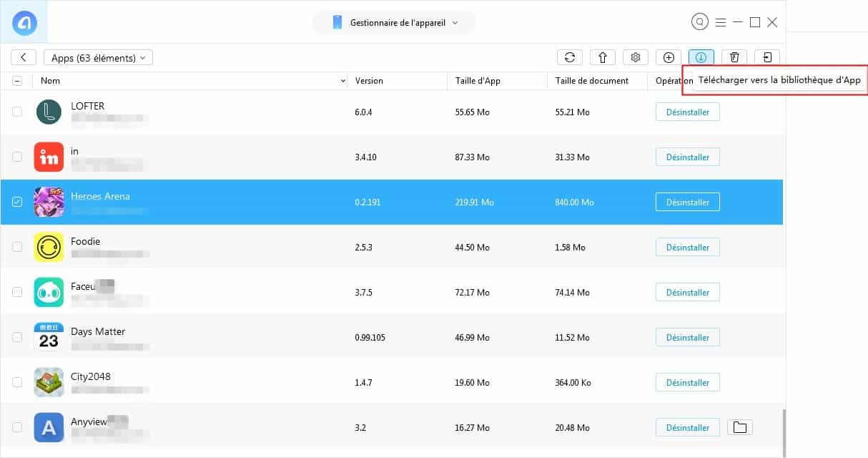Image resolution: width=868 pixels, height=458 pixels.
Task: Toggle the select-all checkbox in header
Action: (x=17, y=81)
